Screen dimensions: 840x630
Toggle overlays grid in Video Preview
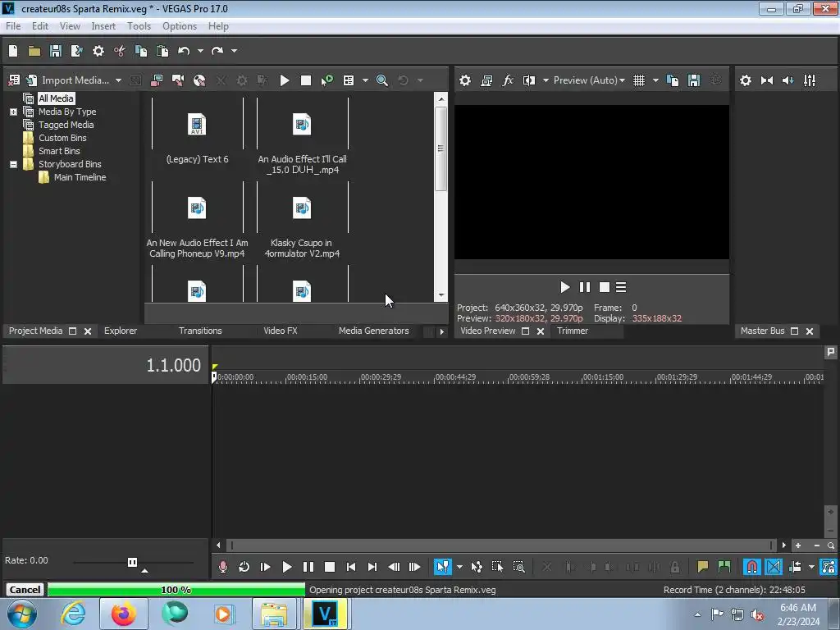click(639, 80)
